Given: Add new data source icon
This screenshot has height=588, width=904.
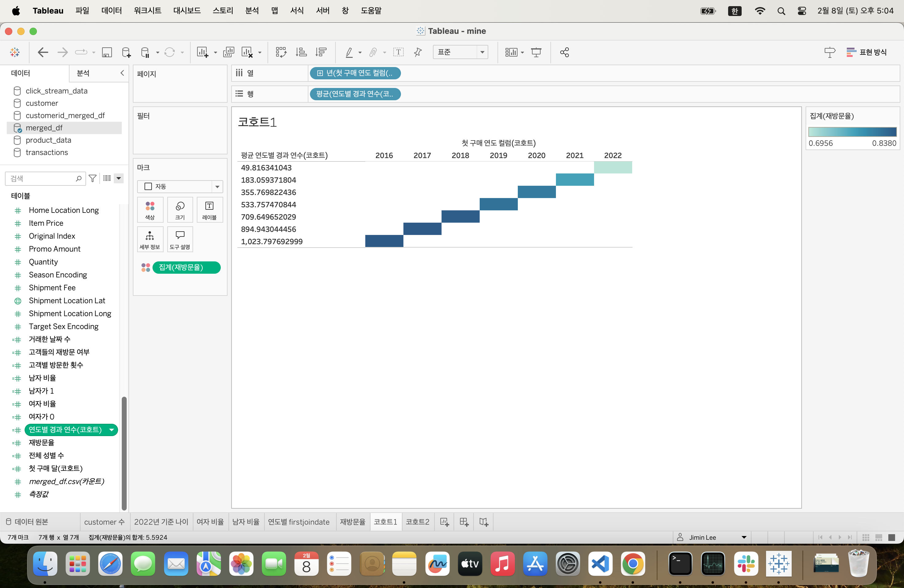Looking at the screenshot, I should (126, 52).
